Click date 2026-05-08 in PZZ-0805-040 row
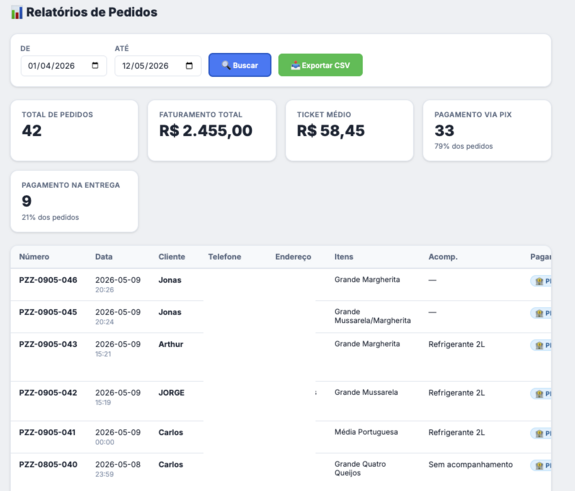This screenshot has width=575, height=491. 118,465
